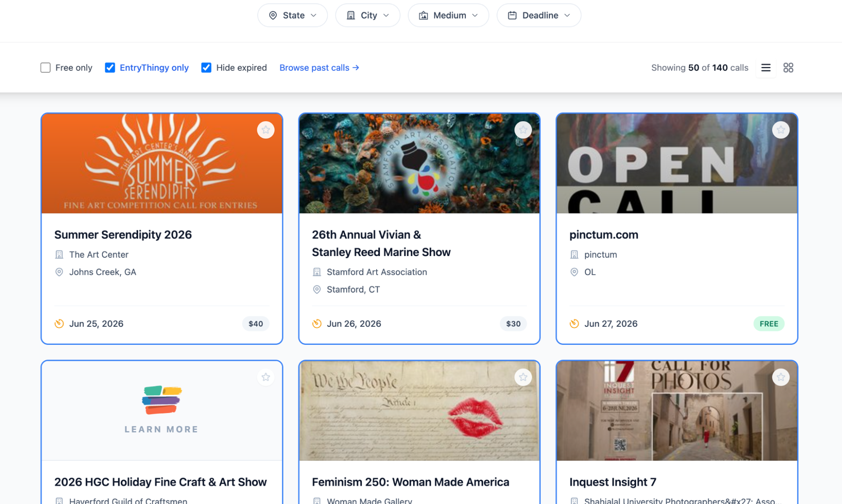Open Feminism 250: Woman Made America title
This screenshot has height=504, width=842.
tap(410, 482)
